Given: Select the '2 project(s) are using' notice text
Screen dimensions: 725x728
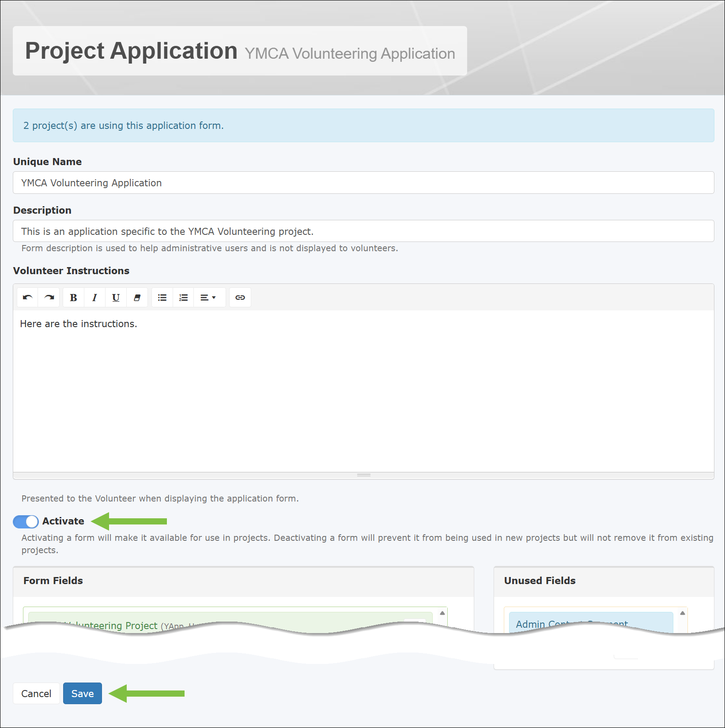Looking at the screenshot, I should (x=124, y=125).
